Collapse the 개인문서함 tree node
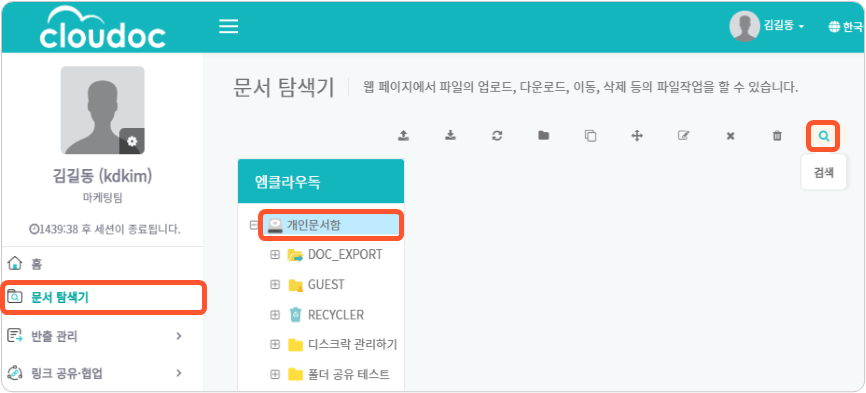The image size is (866, 393). [254, 225]
